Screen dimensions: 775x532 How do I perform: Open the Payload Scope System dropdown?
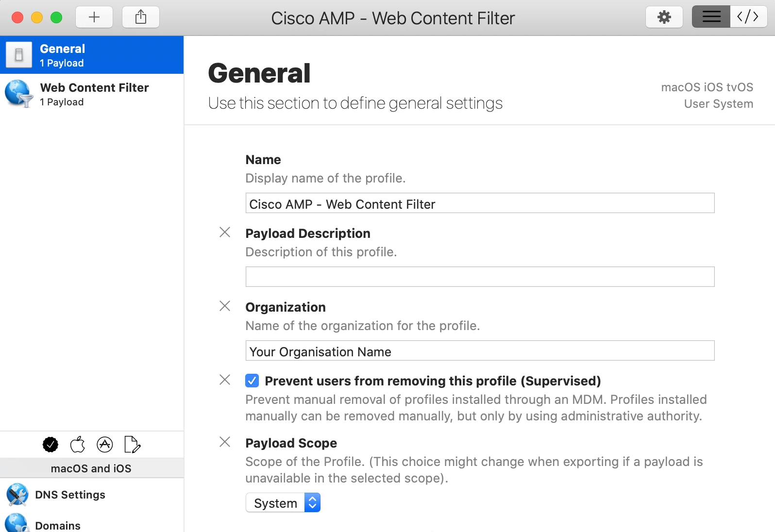(283, 503)
